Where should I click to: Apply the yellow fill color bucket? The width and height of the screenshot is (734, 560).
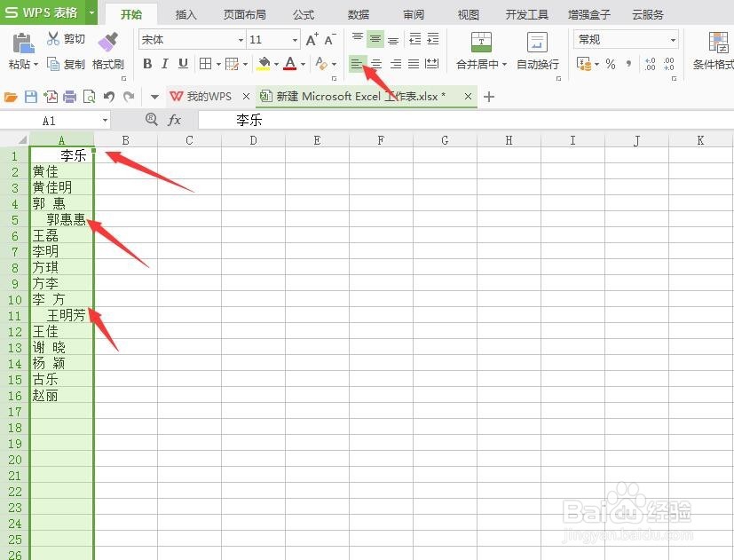click(264, 64)
